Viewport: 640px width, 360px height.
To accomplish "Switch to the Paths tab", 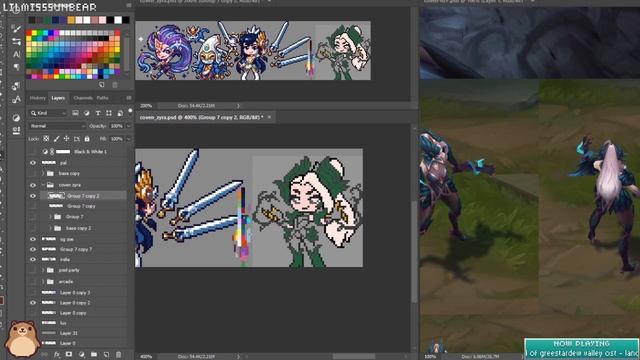I will coord(102,98).
